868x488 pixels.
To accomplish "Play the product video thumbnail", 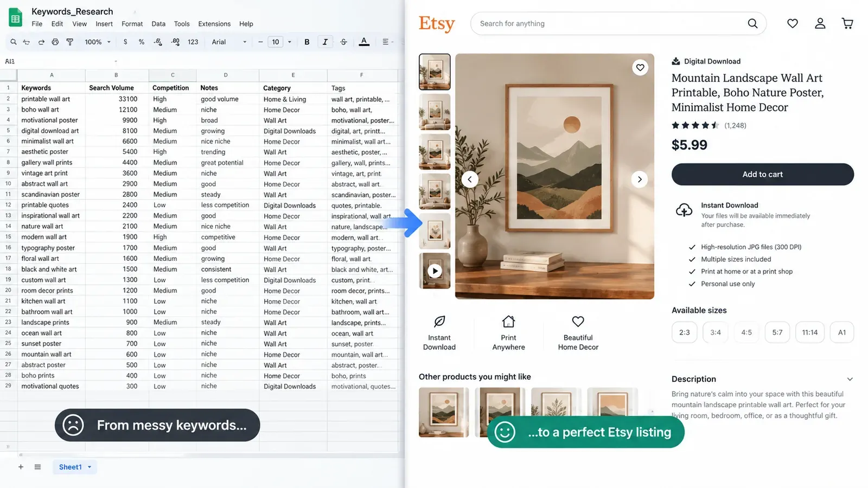I will click(x=435, y=271).
